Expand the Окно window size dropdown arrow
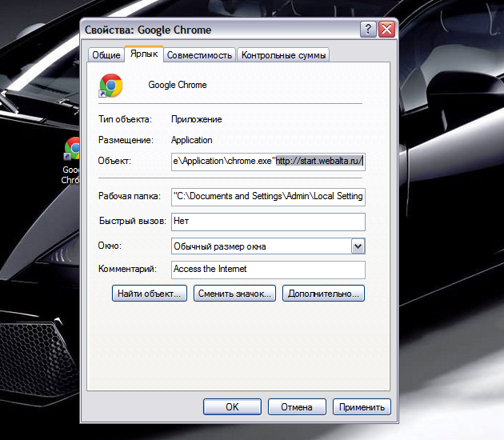Screen dimensions: 504x440 coord(358,246)
